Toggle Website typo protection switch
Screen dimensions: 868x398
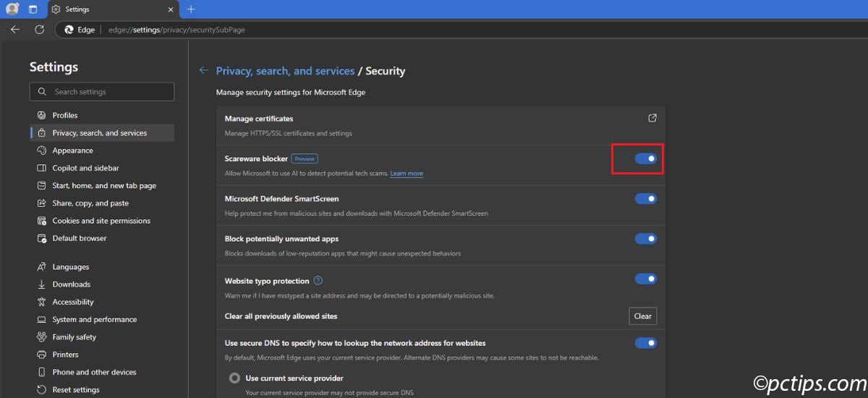[x=646, y=279]
